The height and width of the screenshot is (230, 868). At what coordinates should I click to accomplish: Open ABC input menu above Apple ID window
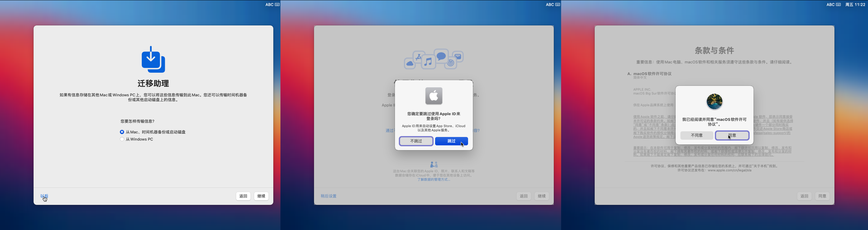[x=550, y=4]
